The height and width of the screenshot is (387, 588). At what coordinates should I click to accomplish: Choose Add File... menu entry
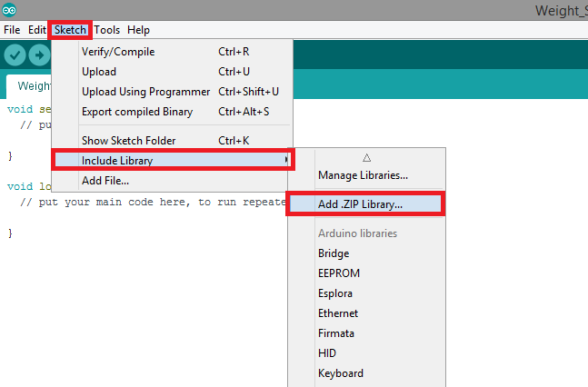[105, 181]
